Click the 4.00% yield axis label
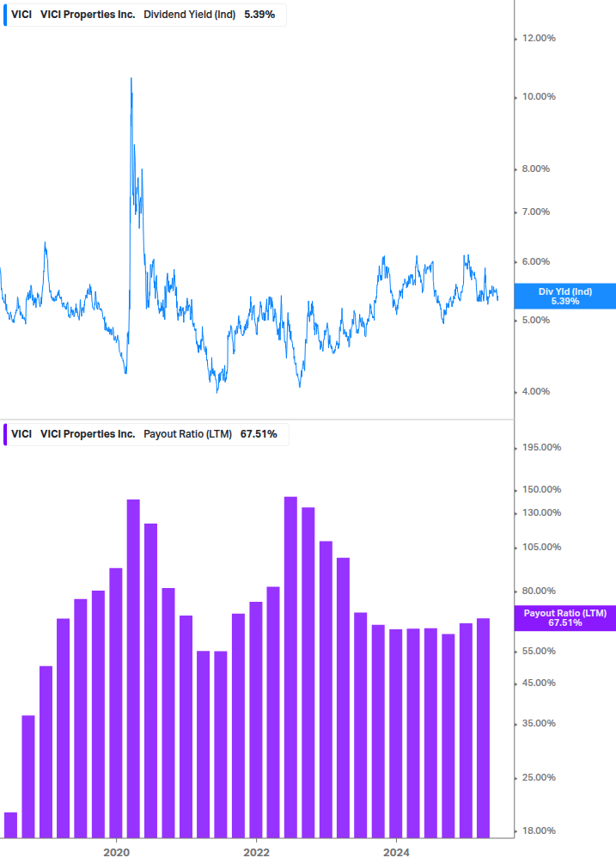Viewport: 616px width, 864px height. tap(535, 392)
